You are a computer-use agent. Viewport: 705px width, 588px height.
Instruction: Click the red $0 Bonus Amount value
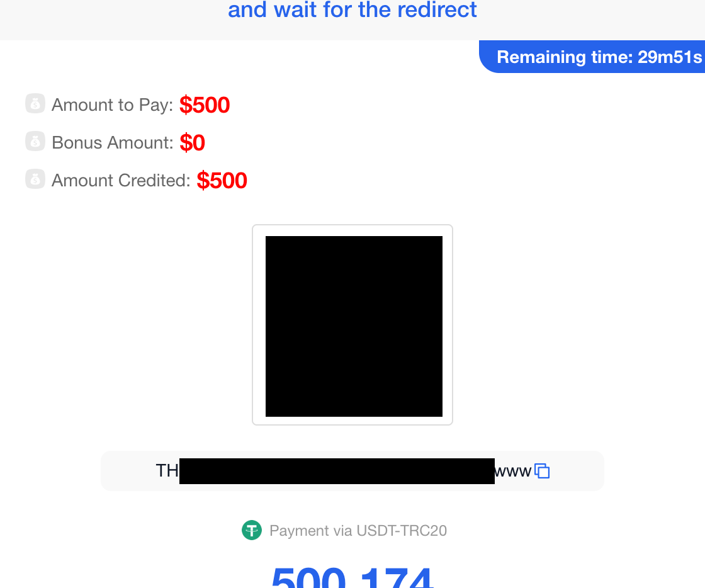(193, 142)
